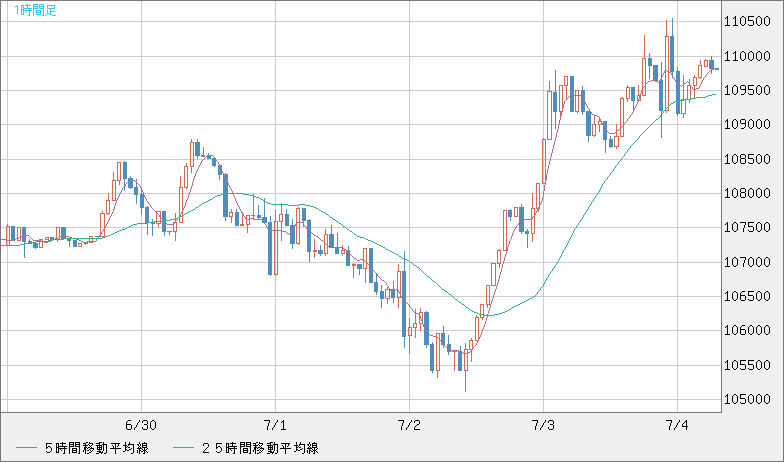Click the 7/3 date label
Image resolution: width=784 pixels, height=462 pixels.
pos(543,426)
